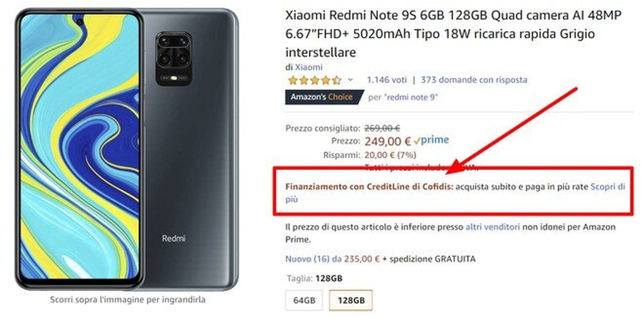This screenshot has width=644, height=318.
Task: Open the 1.146 voti reviews link
Action: pyautogui.click(x=386, y=80)
